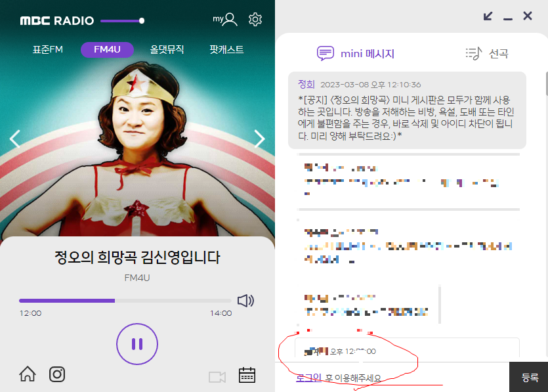Screen dimensions: 548x392
Task: Open the visible radio video camera icon
Action: (x=217, y=377)
